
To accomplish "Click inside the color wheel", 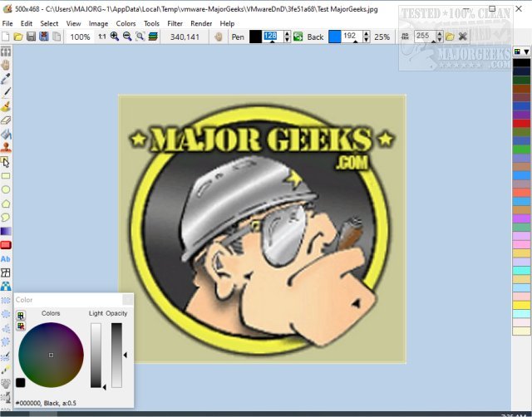I will point(51,355).
